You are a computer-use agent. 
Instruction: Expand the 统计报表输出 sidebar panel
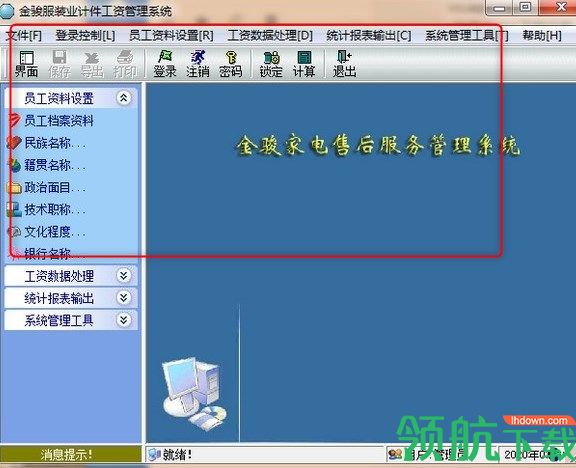124,298
